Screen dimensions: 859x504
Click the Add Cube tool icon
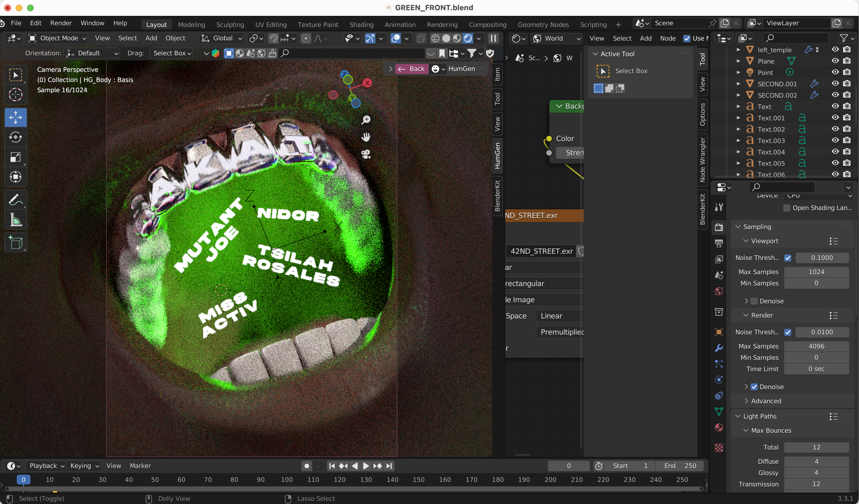15,242
